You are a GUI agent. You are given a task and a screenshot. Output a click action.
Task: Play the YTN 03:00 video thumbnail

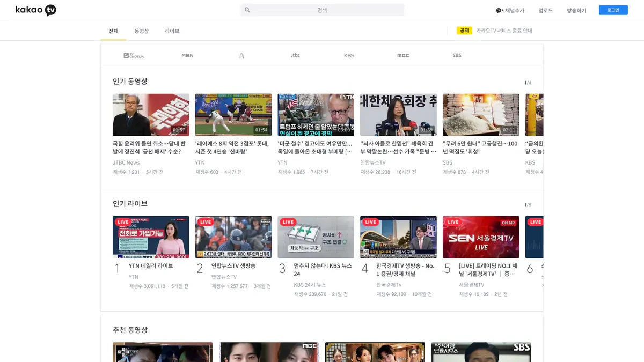pos(316,115)
